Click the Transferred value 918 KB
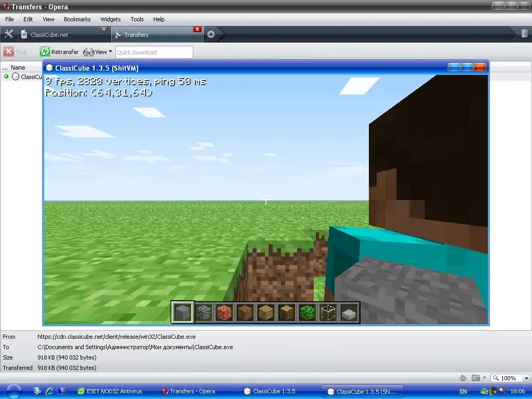The image size is (532, 399). 67,368
